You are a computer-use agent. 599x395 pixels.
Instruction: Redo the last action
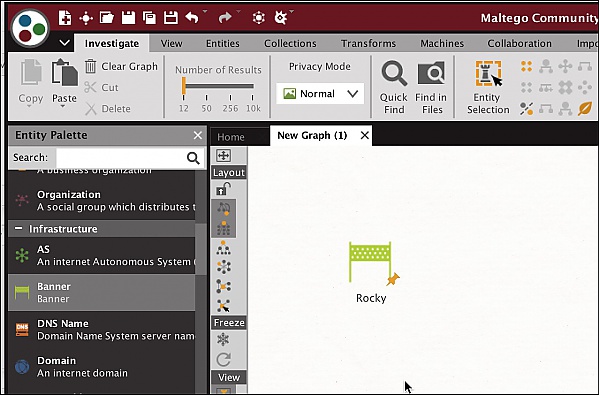coord(225,18)
